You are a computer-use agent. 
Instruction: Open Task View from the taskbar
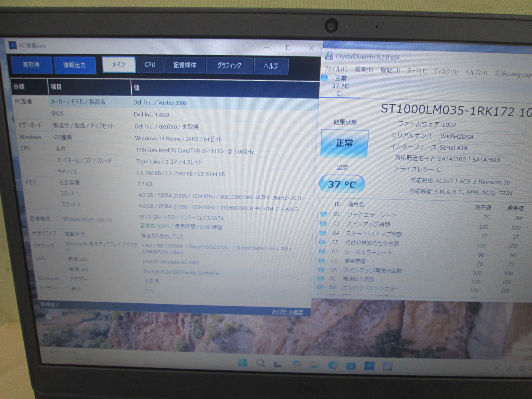pos(278,364)
